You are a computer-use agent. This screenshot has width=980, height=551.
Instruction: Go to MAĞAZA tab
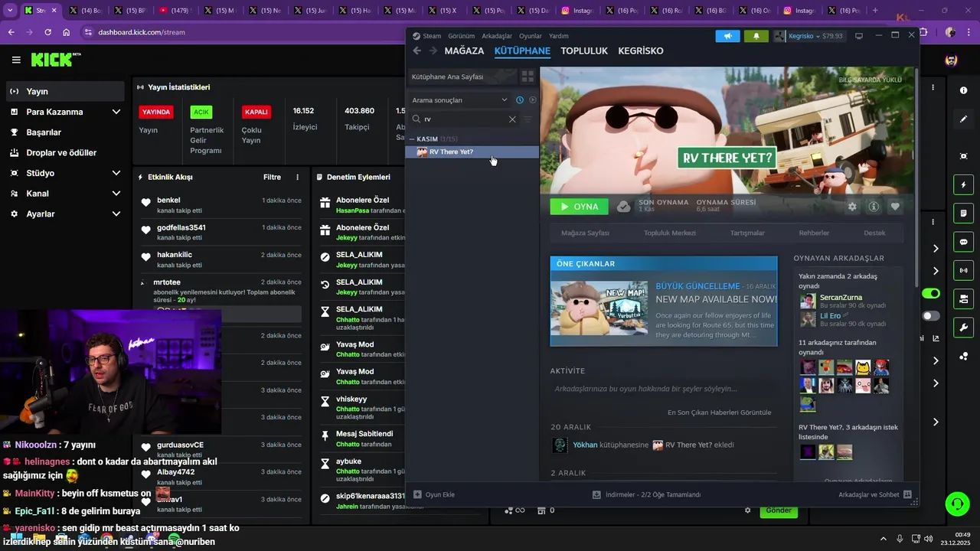pyautogui.click(x=464, y=51)
